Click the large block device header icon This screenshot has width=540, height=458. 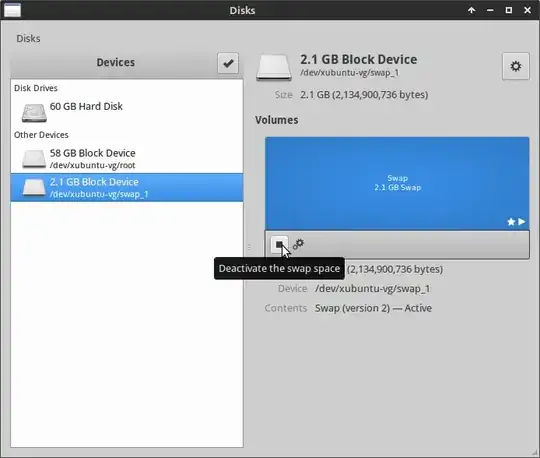coord(274,67)
